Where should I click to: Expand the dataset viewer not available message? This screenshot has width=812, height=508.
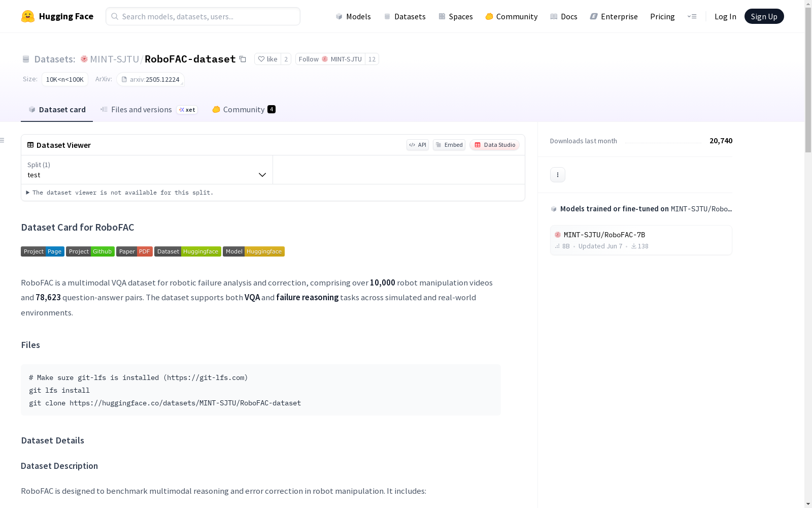pyautogui.click(x=120, y=193)
